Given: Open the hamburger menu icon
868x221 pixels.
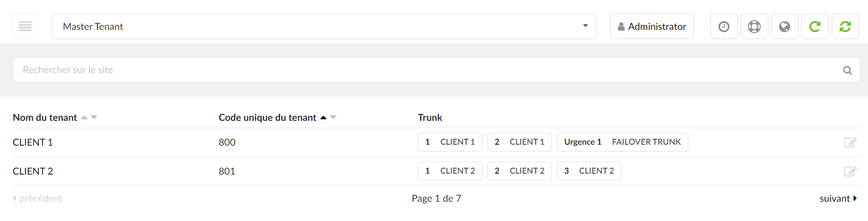Looking at the screenshot, I should pos(25,26).
